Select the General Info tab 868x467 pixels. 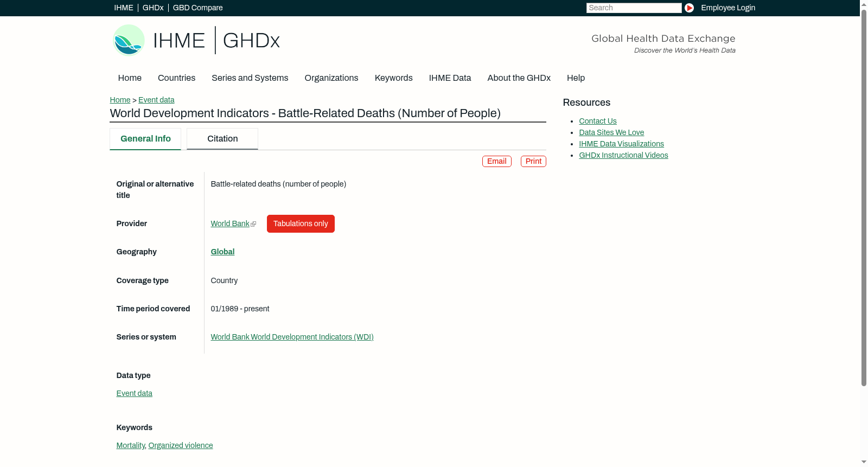(145, 139)
